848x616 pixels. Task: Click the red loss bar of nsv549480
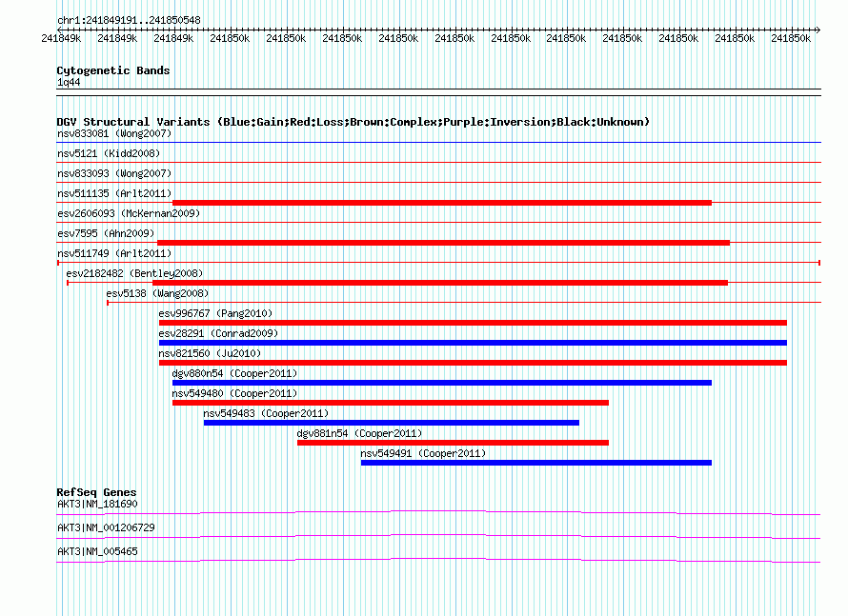pos(391,403)
